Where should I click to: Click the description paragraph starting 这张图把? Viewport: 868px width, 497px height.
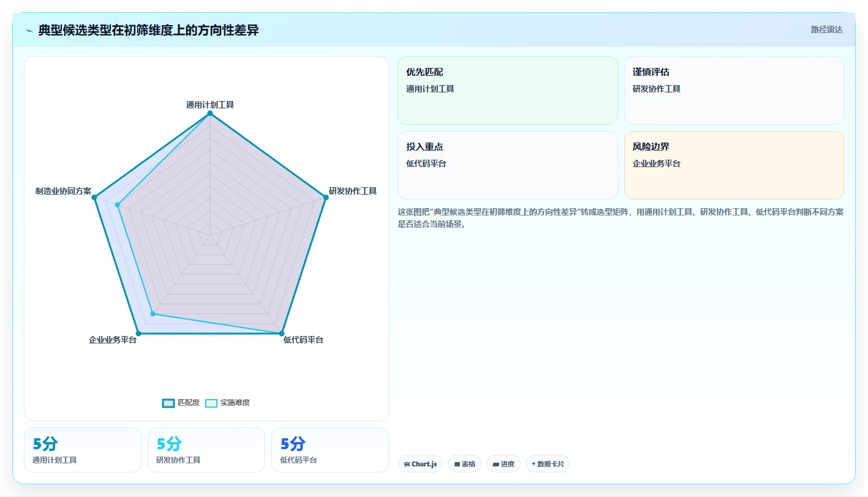tap(621, 218)
